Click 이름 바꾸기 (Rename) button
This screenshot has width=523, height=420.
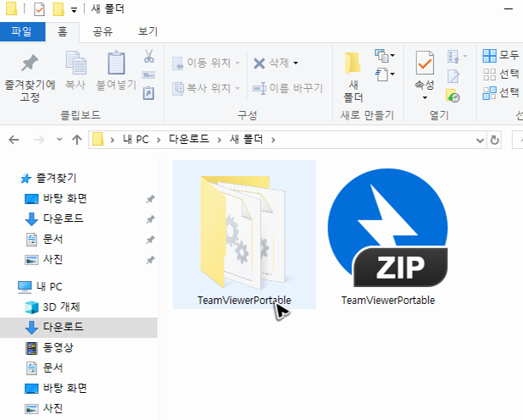point(287,88)
